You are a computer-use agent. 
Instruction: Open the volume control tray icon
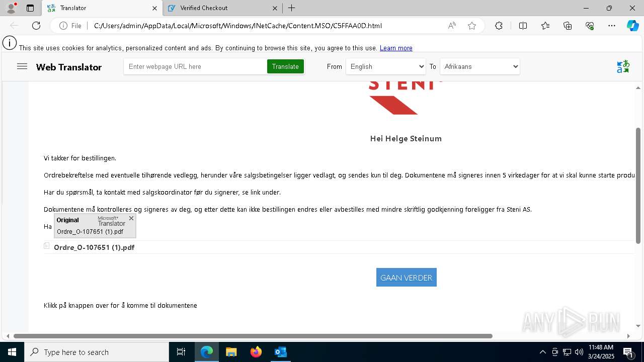[579, 352]
